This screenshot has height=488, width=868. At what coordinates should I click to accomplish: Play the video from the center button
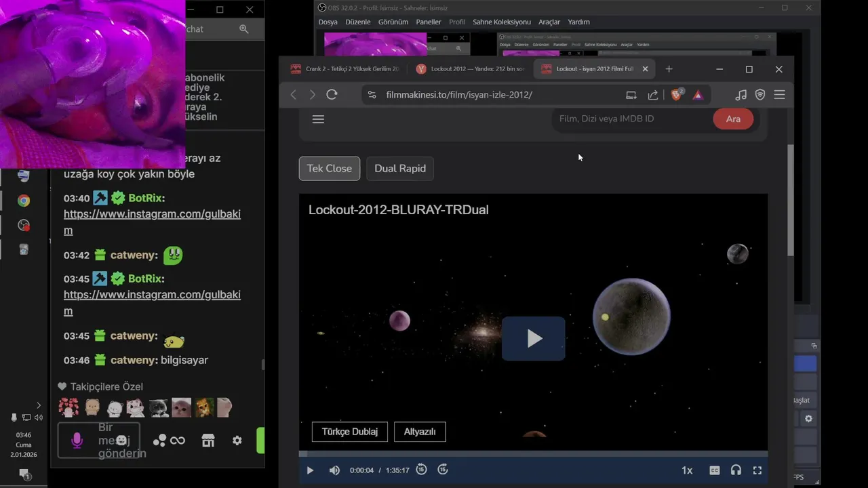tap(534, 338)
